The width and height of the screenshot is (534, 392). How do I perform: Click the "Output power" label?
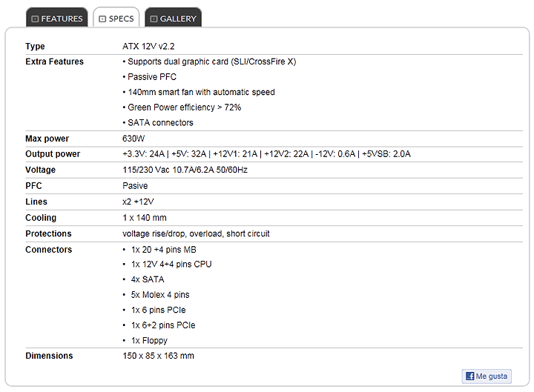[52, 154]
